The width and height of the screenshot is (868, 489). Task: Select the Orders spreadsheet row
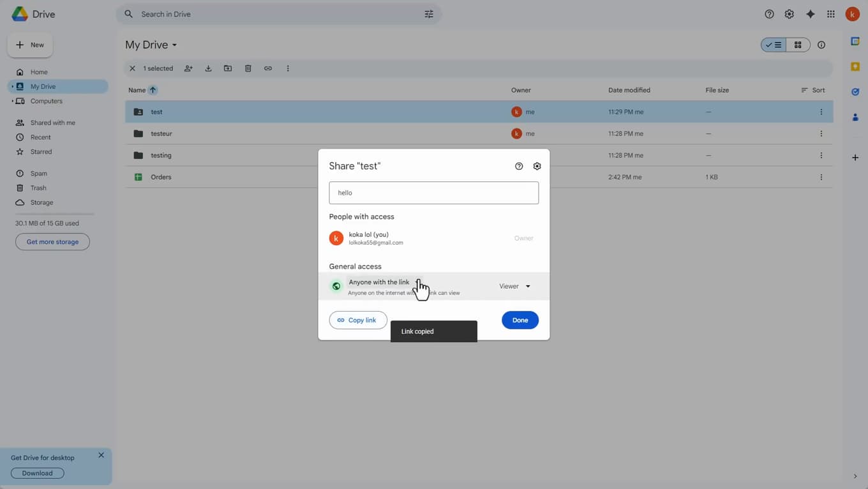pos(479,177)
